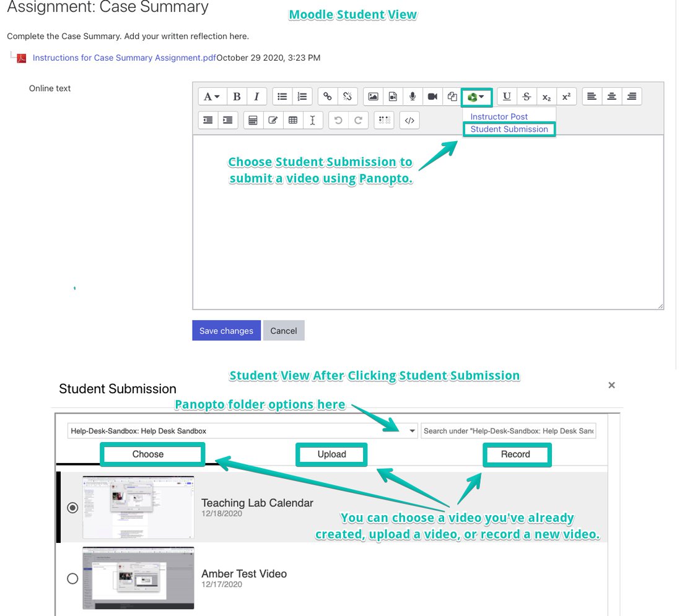Viewport: 700px width, 616px height.
Task: Click the Teaching Lab Calendar title
Action: [257, 503]
